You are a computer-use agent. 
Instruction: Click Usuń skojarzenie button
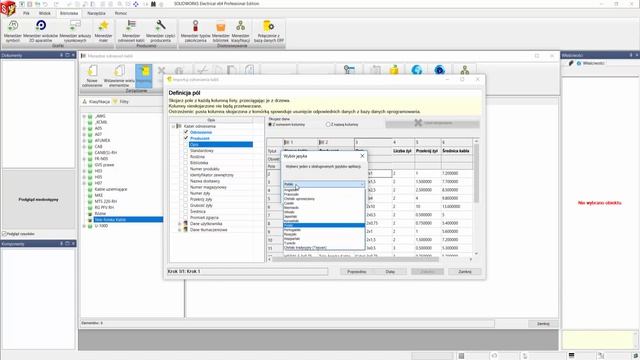[x=433, y=123]
